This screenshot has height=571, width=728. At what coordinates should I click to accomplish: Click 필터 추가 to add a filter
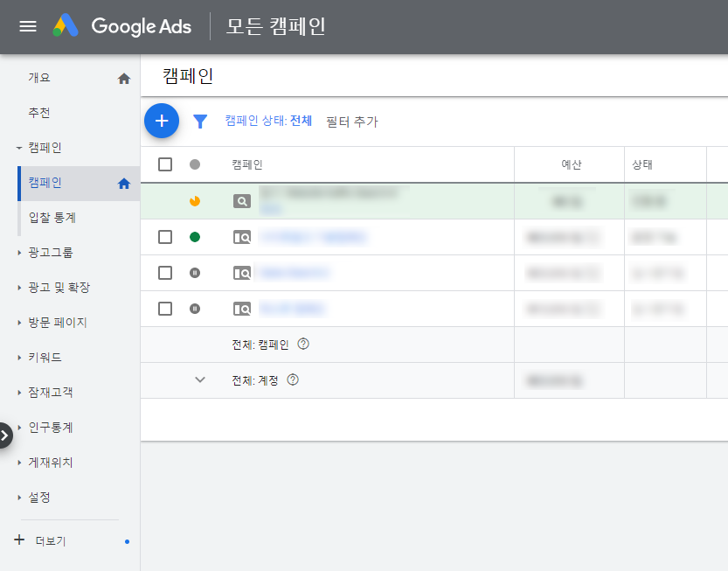(351, 122)
